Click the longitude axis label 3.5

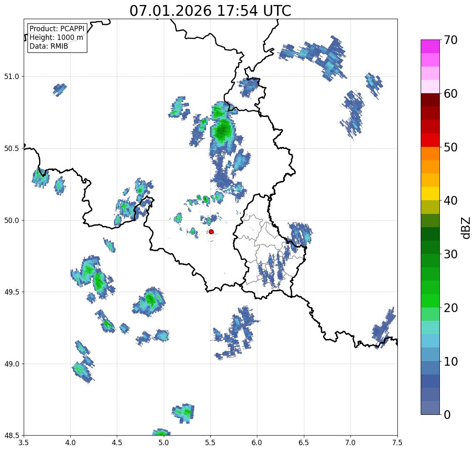click(24, 443)
